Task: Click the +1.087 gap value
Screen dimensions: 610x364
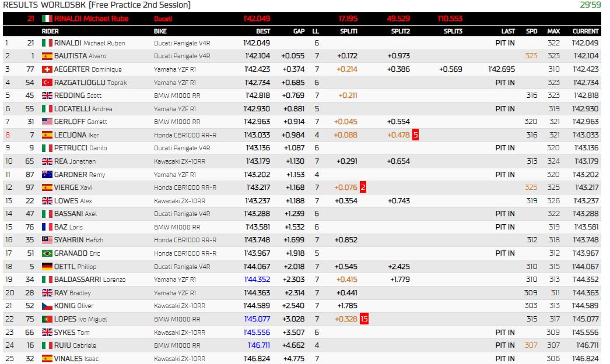Action: [294, 148]
